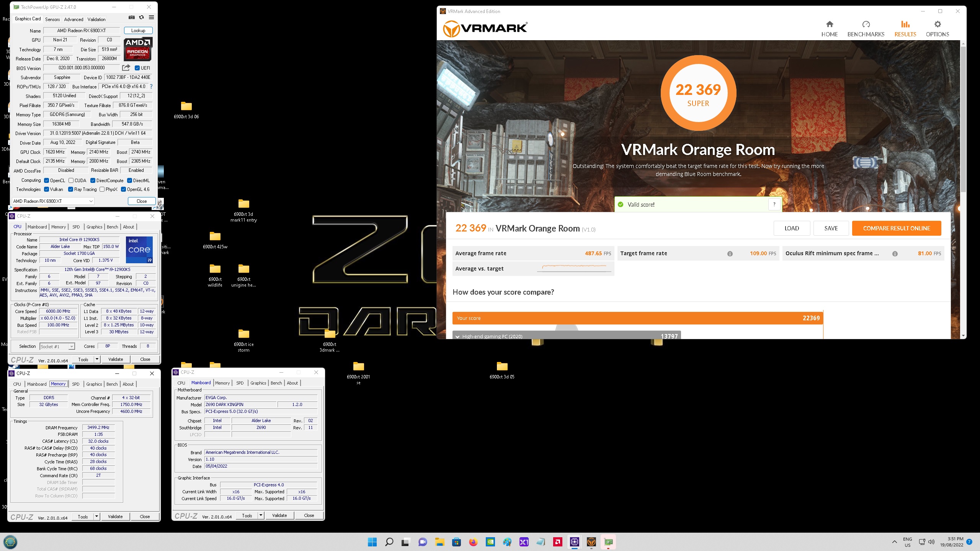Screen dimensions: 980x551
Task: Toggle the OpenCL checkbox
Action: pos(46,181)
